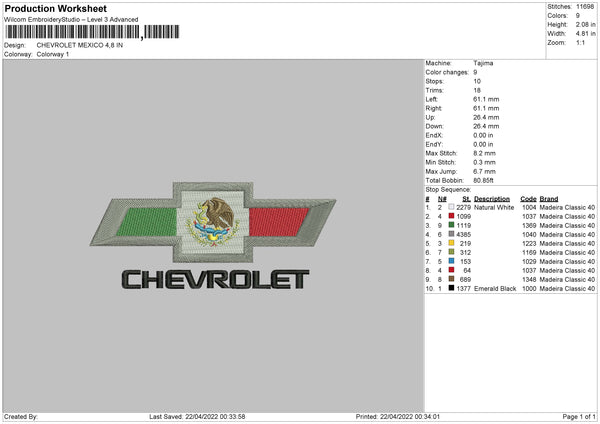Click the red panel of the bowtie

pos(279,222)
